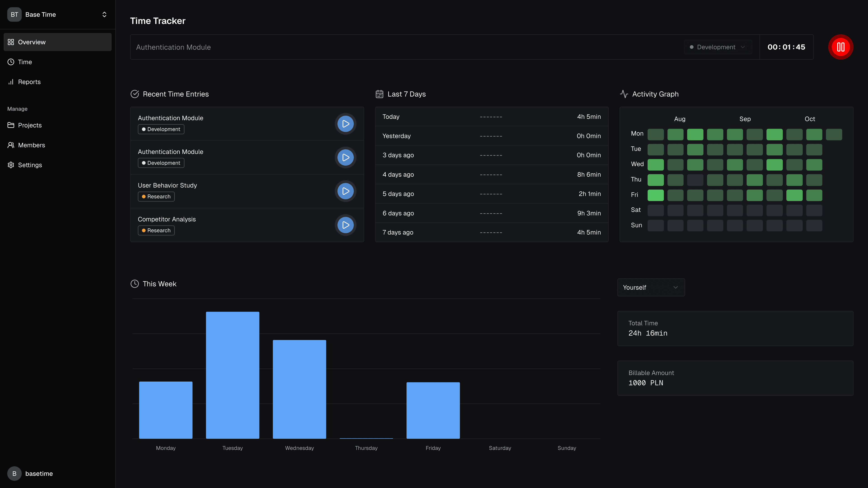Click the Settings gear icon
This screenshot has height=488, width=868.
[x=11, y=165]
